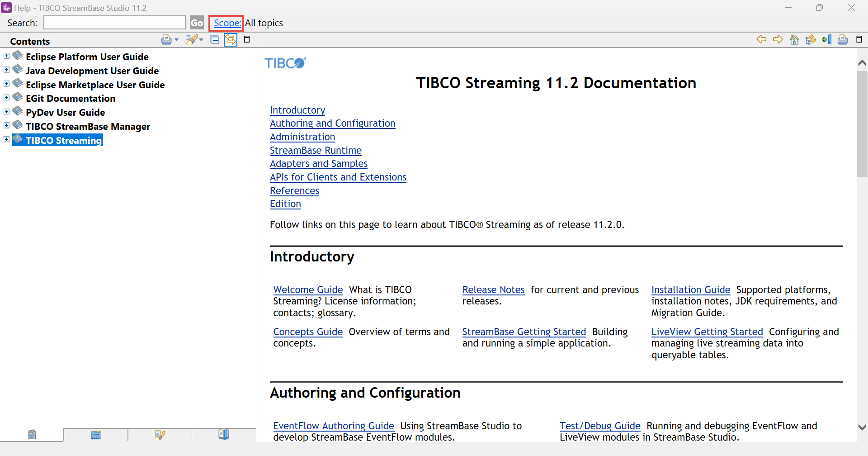Click into the Search text field
This screenshot has height=456, width=868.
click(114, 23)
